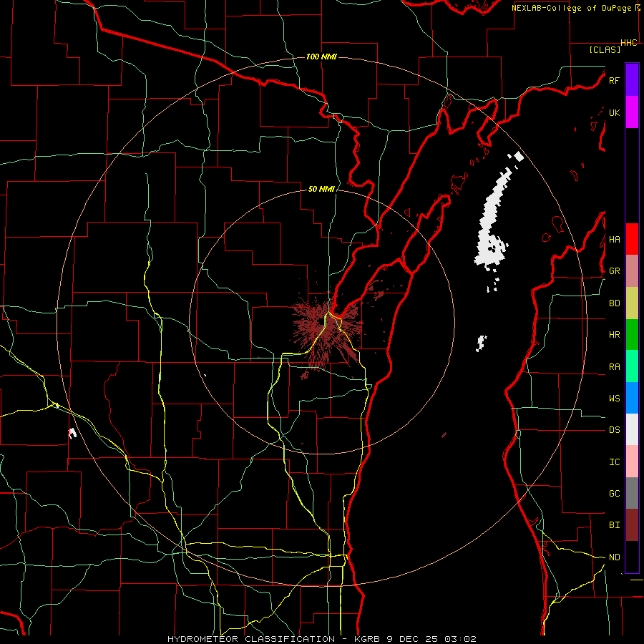Click the BI brown legend swatch
Screen dimensions: 644x644
[632, 525]
